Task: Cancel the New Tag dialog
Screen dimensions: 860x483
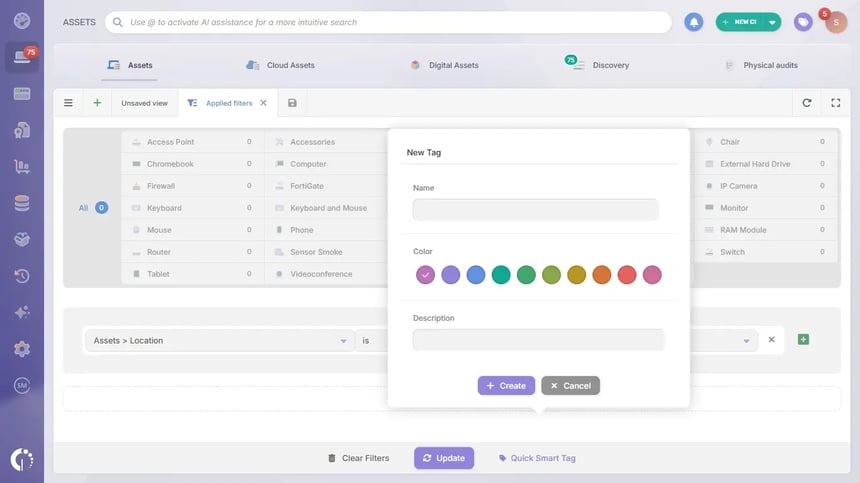Action: [x=570, y=385]
